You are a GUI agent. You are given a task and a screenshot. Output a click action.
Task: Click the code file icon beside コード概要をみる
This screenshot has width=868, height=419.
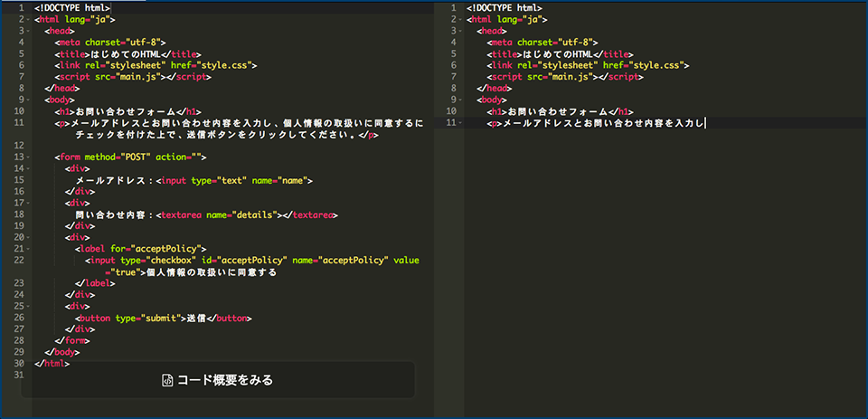(x=166, y=380)
